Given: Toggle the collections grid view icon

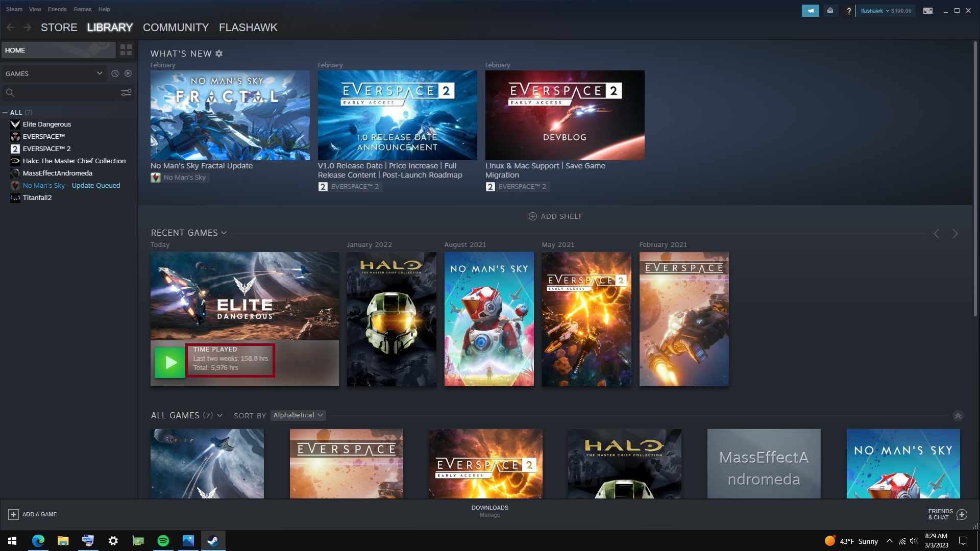Looking at the screenshot, I should pyautogui.click(x=126, y=50).
